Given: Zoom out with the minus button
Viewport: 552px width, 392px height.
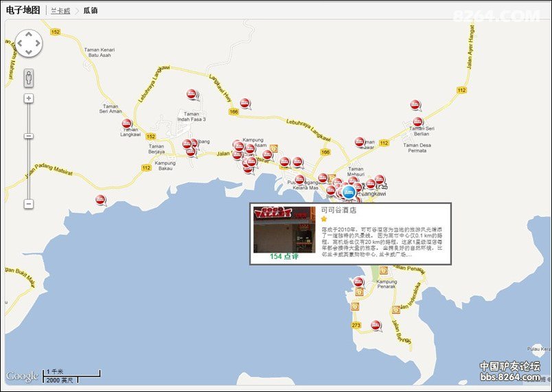Looking at the screenshot, I should [x=29, y=204].
